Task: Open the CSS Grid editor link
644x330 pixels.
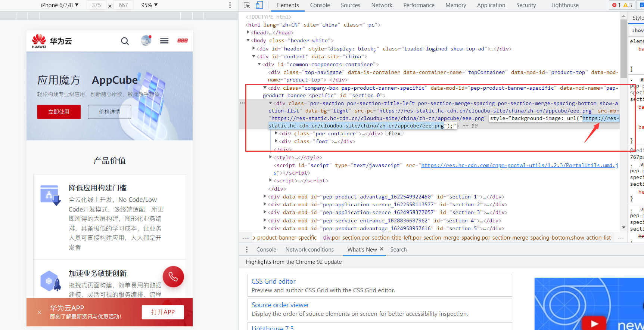Action: [x=274, y=281]
